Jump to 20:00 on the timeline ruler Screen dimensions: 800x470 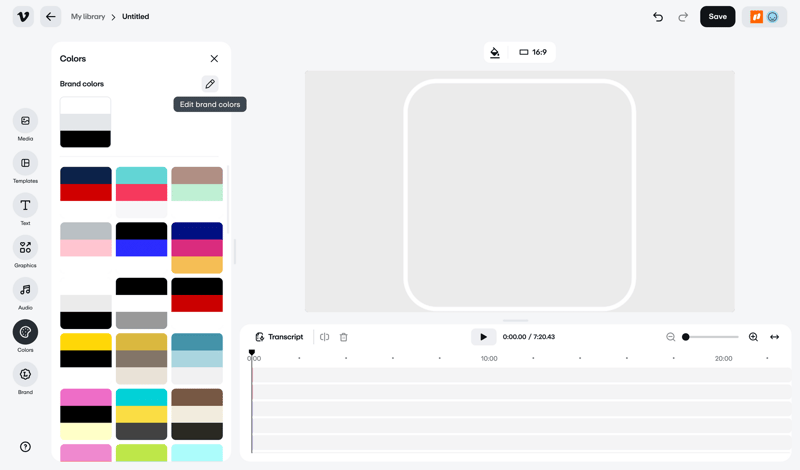click(723, 358)
